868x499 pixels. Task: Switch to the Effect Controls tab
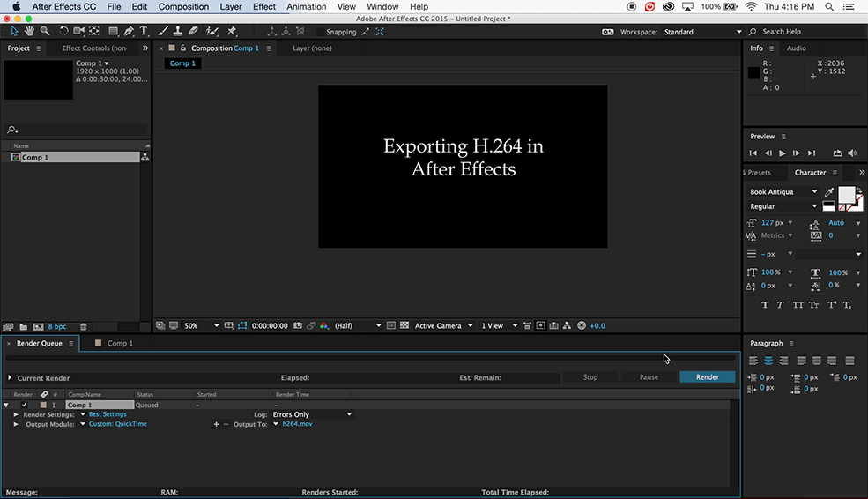pos(94,48)
